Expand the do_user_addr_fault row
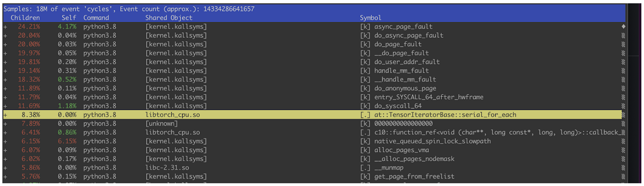This screenshot has width=644, height=186. click(x=5, y=62)
